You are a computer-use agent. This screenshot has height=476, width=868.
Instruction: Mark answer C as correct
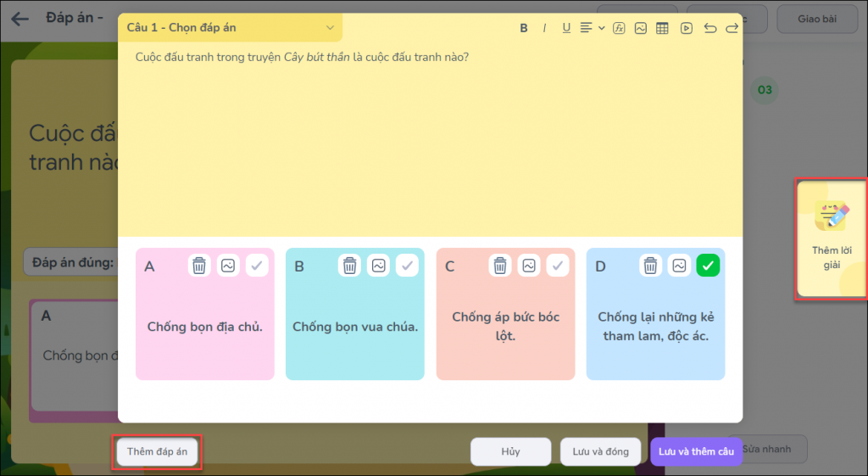click(558, 266)
